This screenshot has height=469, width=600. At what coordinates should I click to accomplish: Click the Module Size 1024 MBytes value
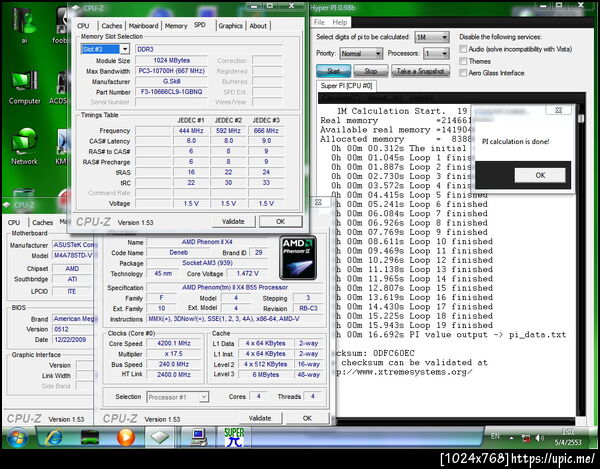pyautogui.click(x=171, y=60)
